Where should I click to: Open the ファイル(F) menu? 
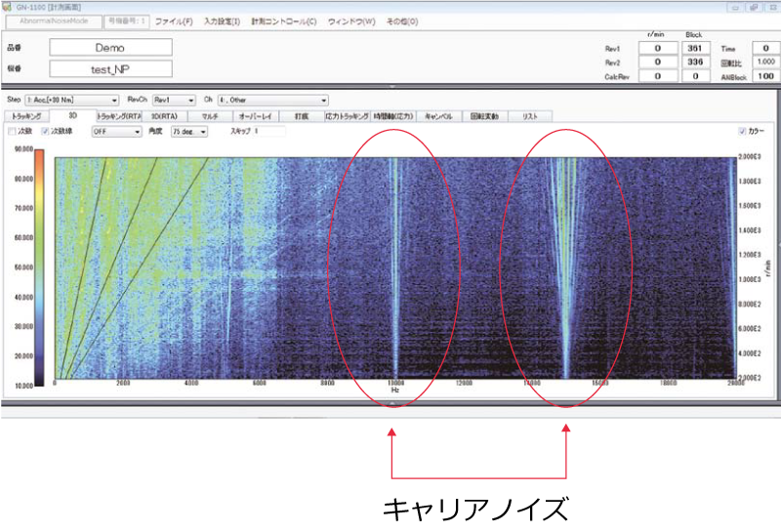pos(174,20)
